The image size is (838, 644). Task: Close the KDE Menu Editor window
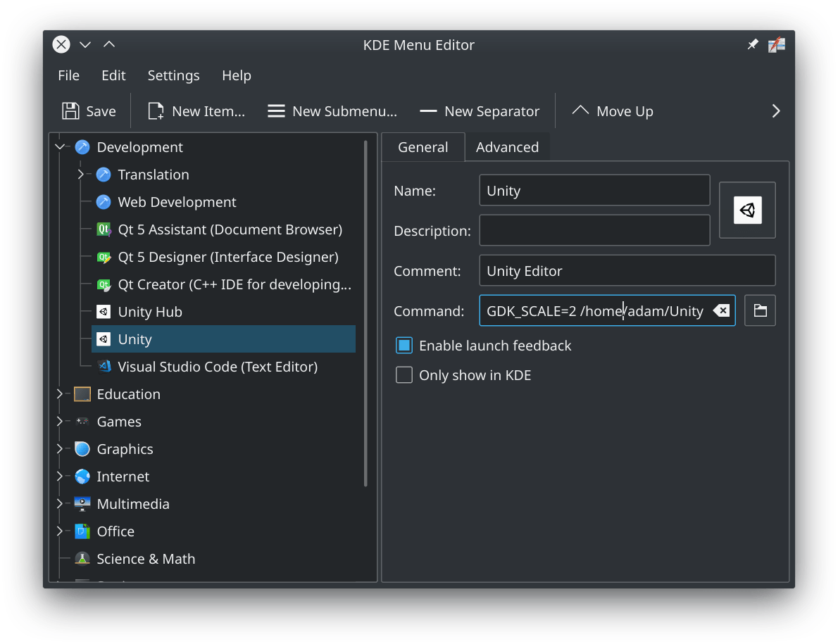tap(61, 44)
